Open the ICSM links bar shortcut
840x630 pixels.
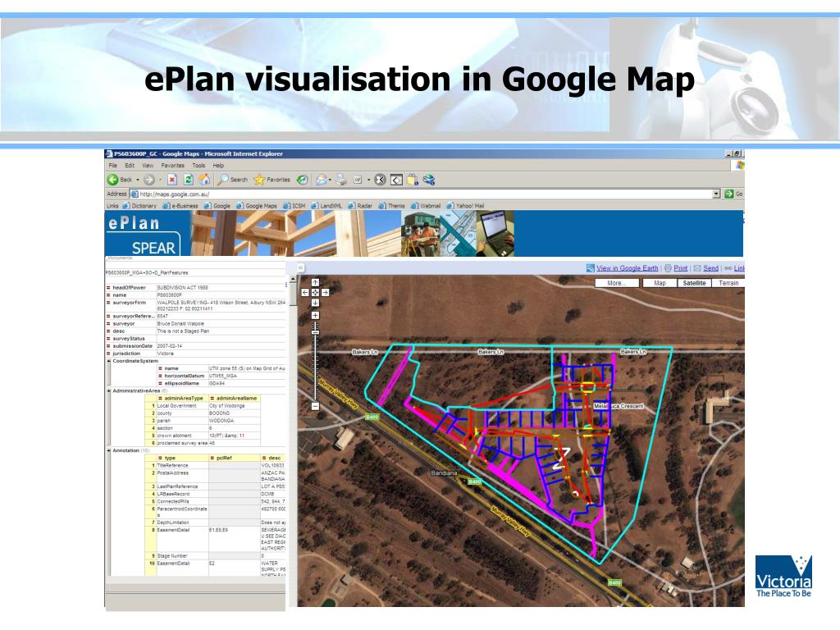(294, 206)
